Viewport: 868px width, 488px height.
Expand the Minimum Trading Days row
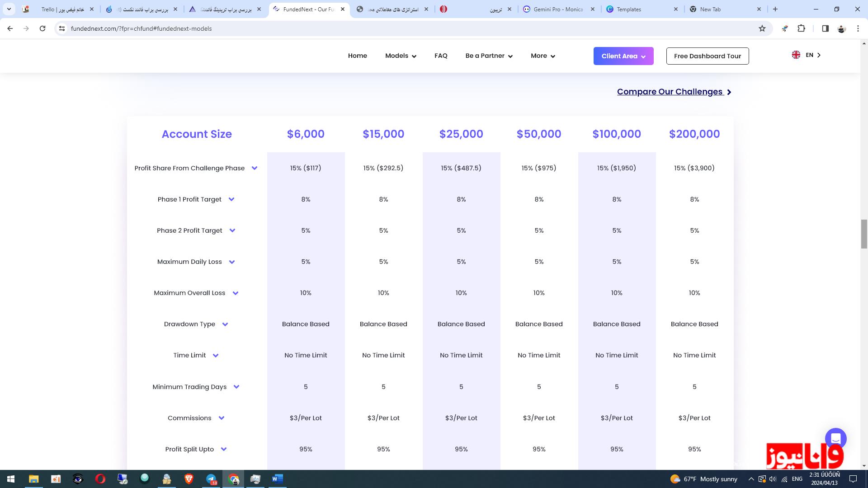(236, 387)
